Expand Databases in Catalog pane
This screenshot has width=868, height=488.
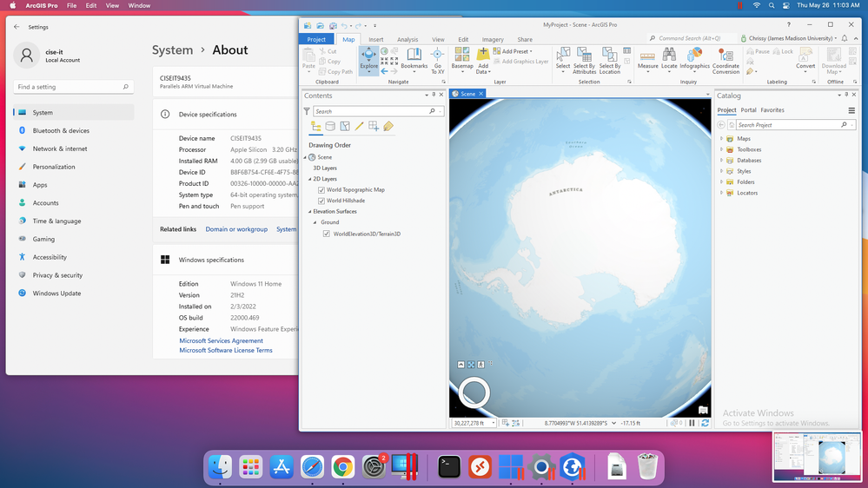721,161
